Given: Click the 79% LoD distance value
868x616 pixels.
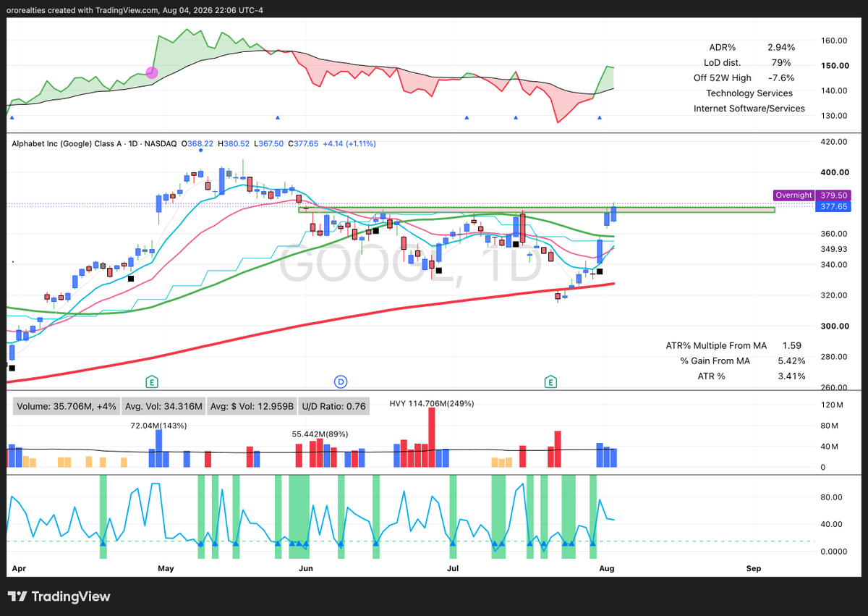Looking at the screenshot, I should click(781, 62).
